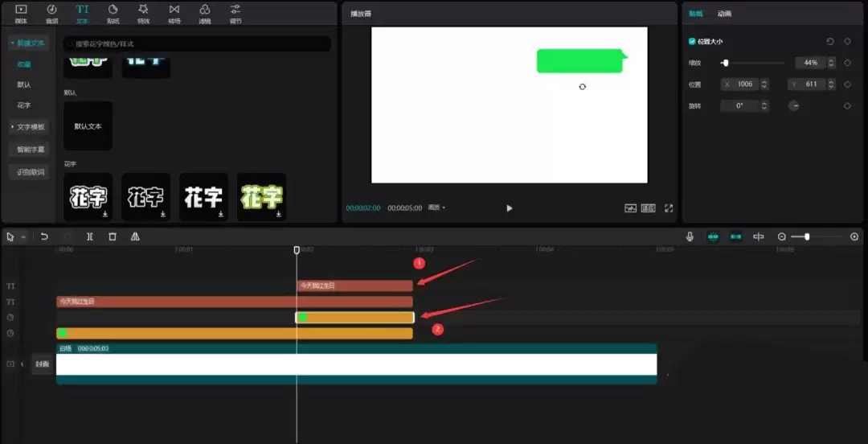This screenshot has height=444, width=868.
Task: Click the mirror flip icon in timeline toolbar
Action: [135, 236]
